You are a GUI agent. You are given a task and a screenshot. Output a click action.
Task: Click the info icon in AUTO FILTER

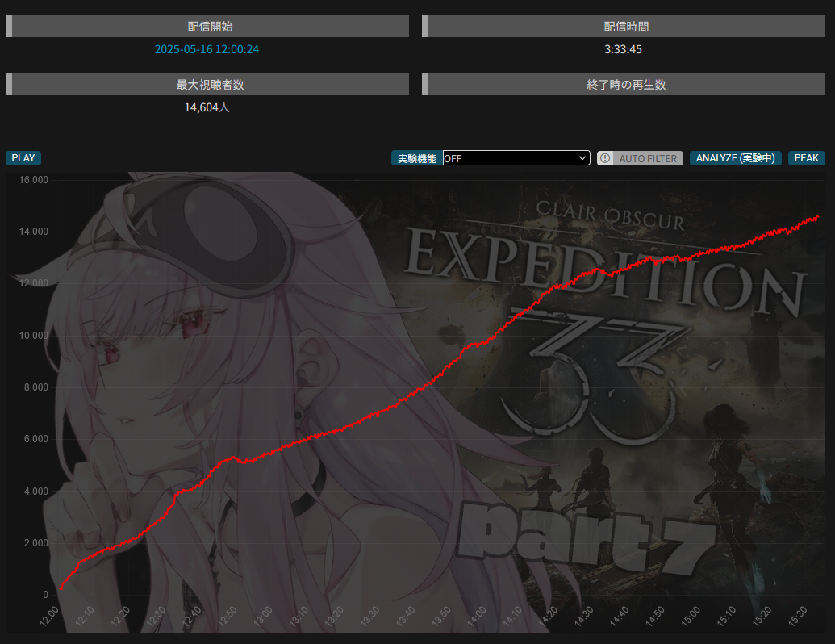[605, 158]
